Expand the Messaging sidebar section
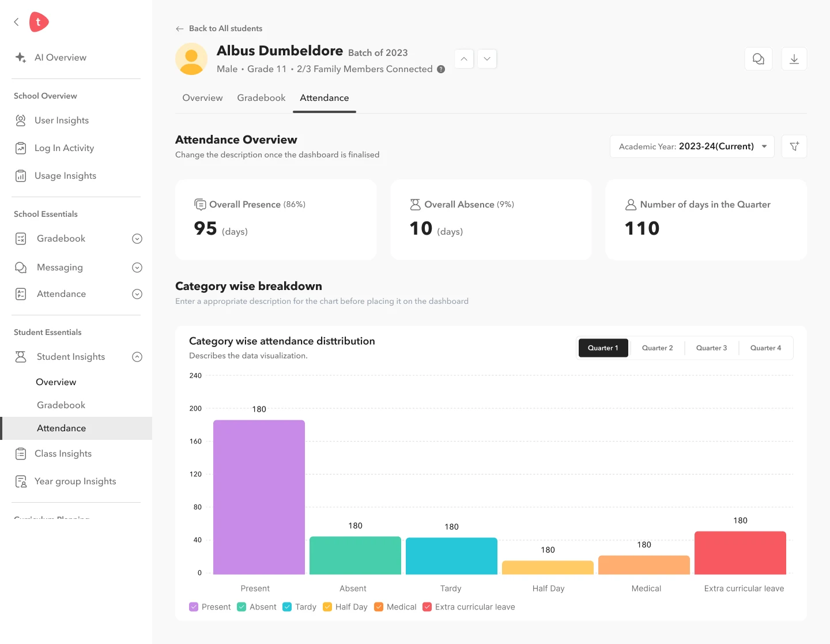Viewport: 830px width, 644px height. click(137, 268)
